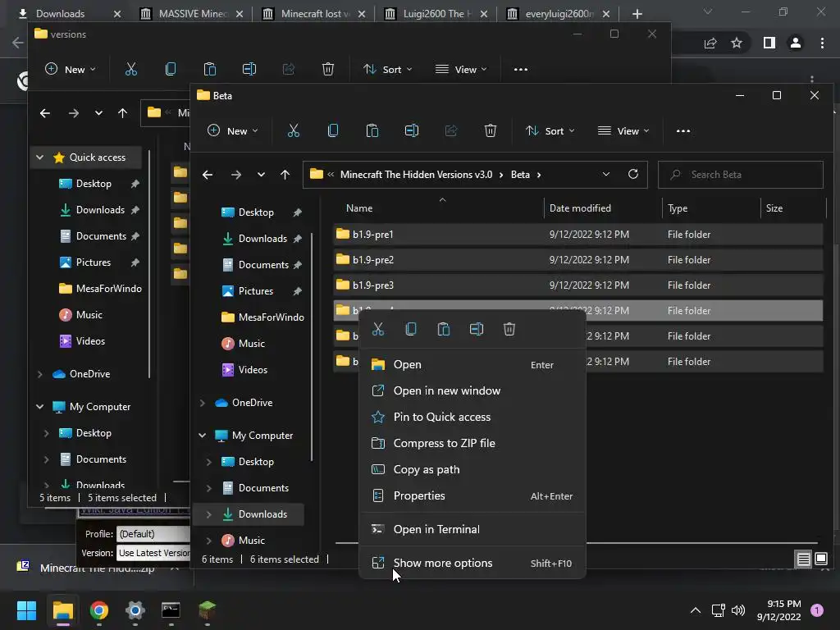Click Delete icon in versions window toolbar
The height and width of the screenshot is (630, 840).
(x=328, y=69)
